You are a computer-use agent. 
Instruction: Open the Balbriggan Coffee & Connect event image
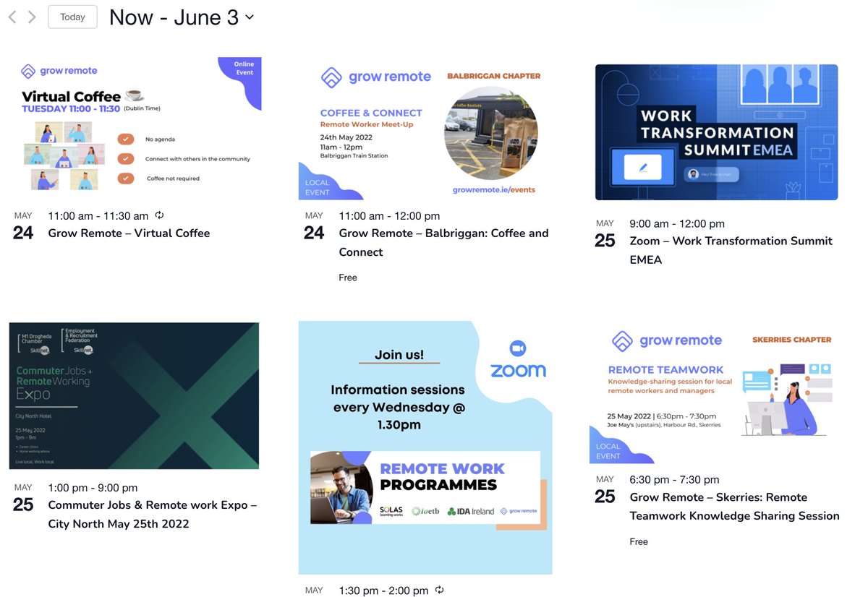425,128
